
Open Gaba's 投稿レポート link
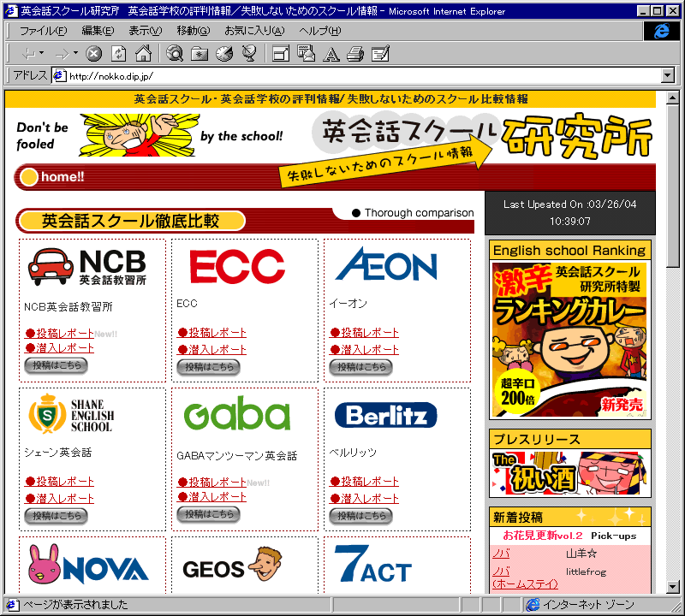pos(211,483)
